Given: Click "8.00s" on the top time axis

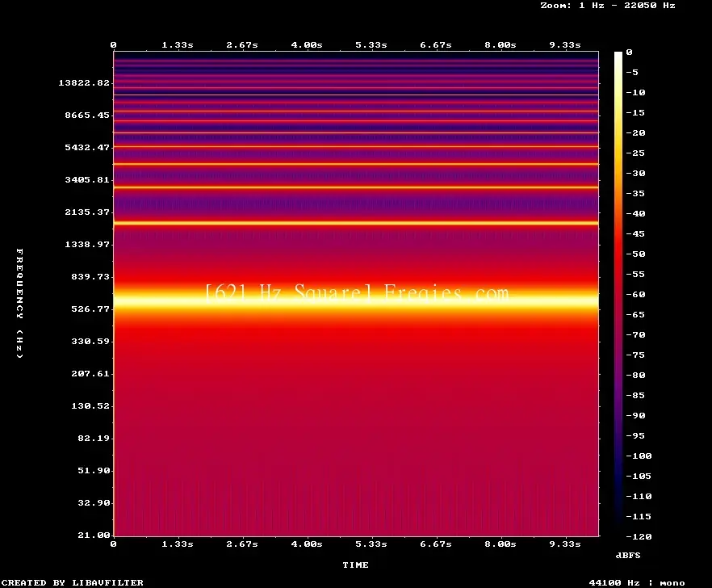Looking at the screenshot, I should (500, 44).
